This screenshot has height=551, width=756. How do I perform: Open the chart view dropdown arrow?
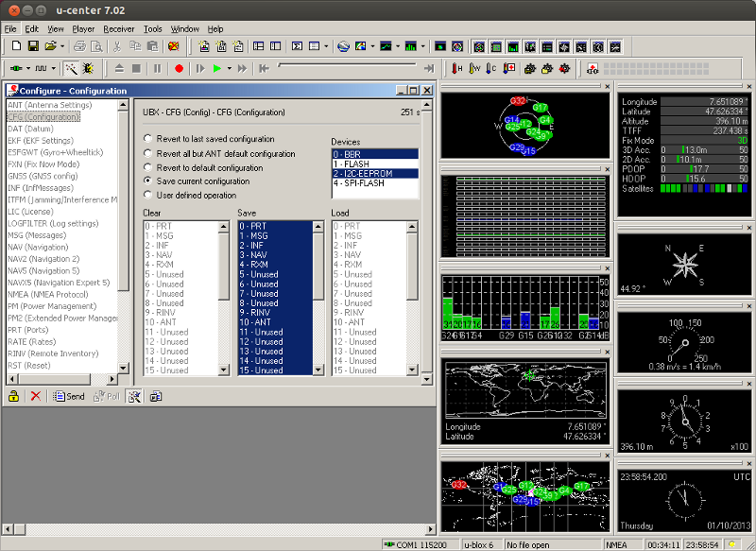[x=397, y=46]
